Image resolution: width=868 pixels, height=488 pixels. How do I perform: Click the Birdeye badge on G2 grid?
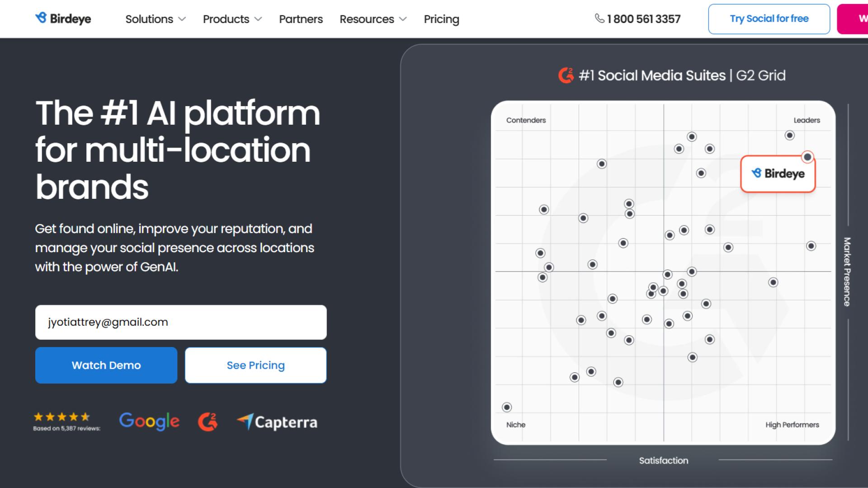tap(778, 174)
